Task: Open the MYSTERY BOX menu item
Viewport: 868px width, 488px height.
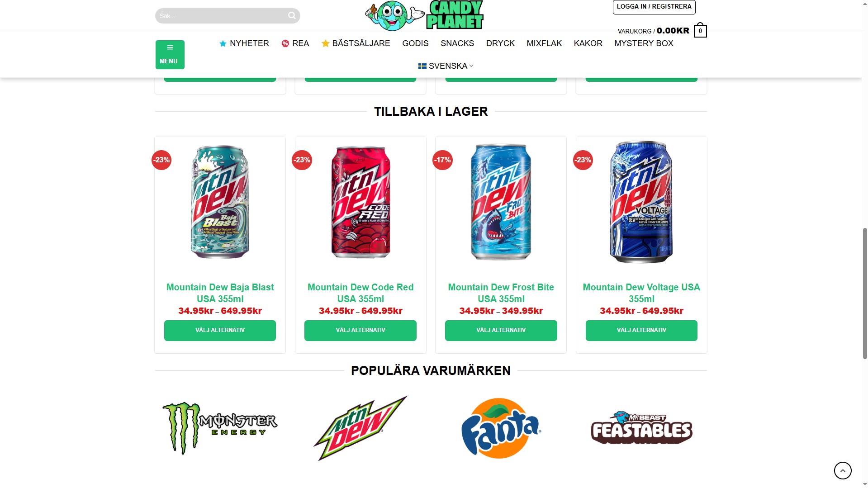Action: pyautogui.click(x=644, y=43)
